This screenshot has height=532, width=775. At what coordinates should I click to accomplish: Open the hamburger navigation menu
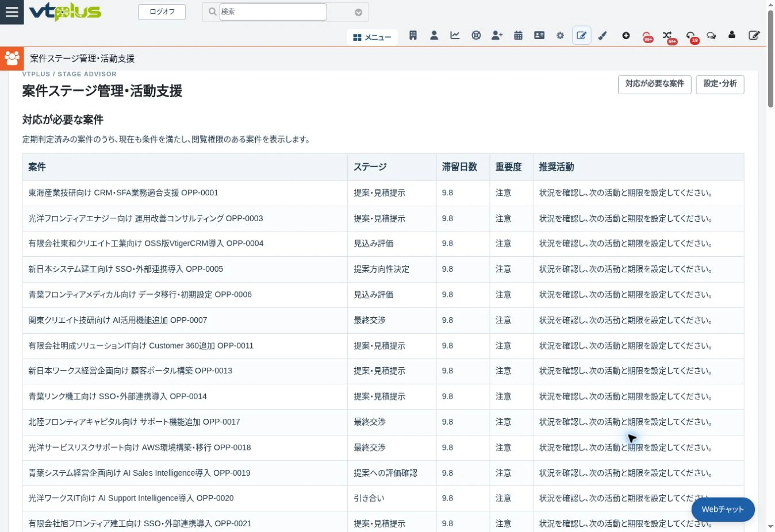[x=12, y=12]
